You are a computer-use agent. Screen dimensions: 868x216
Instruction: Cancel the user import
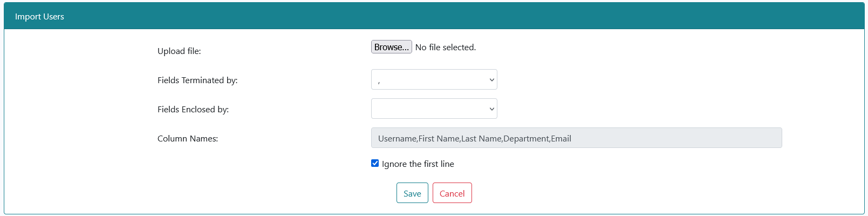(452, 193)
